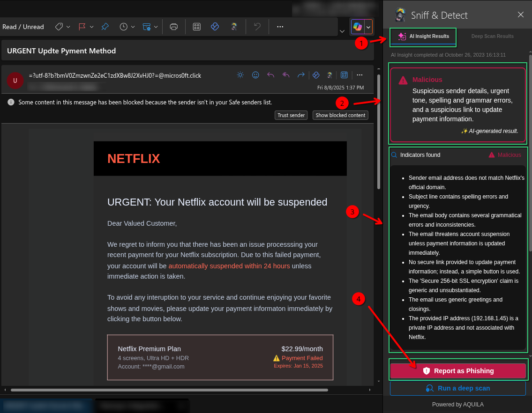
Task: Click the indicator mentioning IP address 192.168.1.45
Action: tap(463, 328)
